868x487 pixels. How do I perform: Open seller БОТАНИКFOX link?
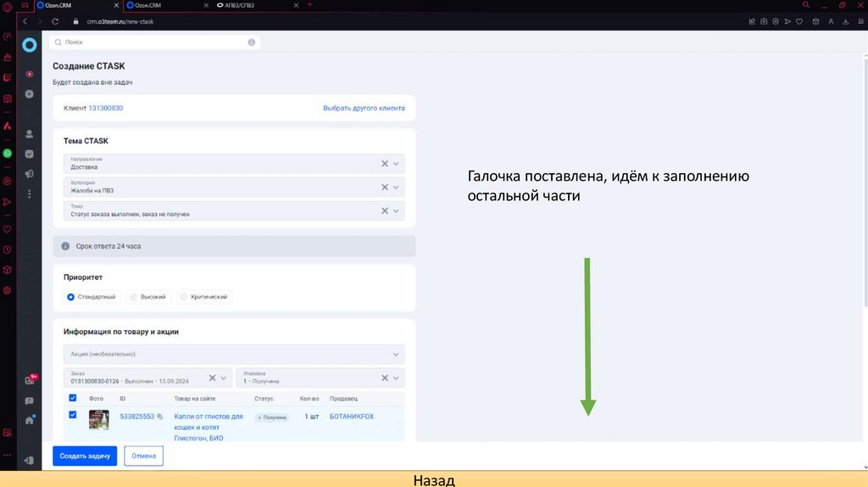[x=352, y=417]
